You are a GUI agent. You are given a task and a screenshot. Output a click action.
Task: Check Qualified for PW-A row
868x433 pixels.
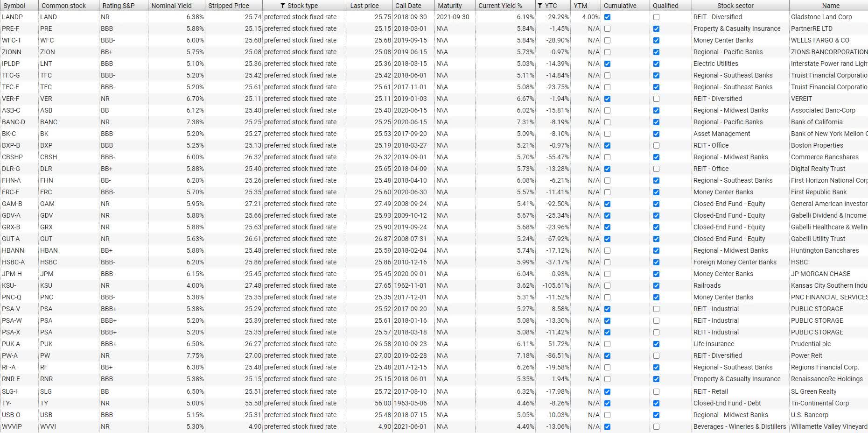click(656, 355)
